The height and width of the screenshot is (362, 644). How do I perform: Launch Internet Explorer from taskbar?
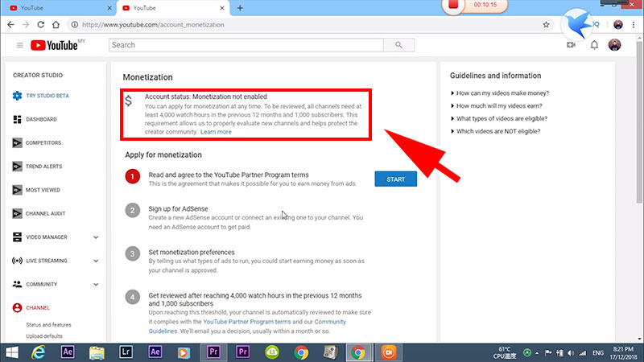(x=38, y=352)
